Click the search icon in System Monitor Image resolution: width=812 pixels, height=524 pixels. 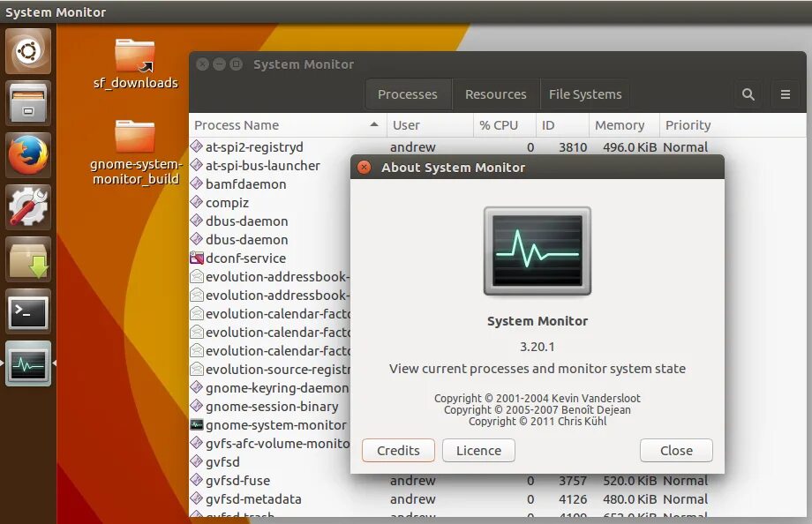point(748,94)
